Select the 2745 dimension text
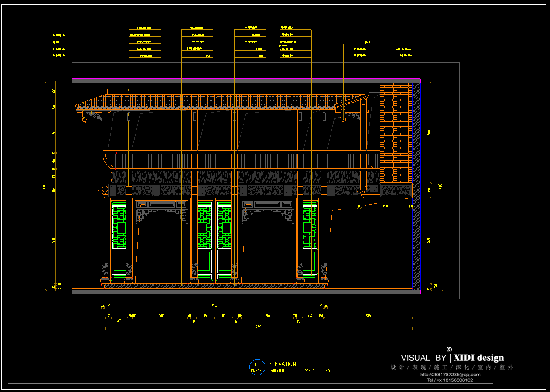This screenshot has height=392, width=550. (x=368, y=316)
